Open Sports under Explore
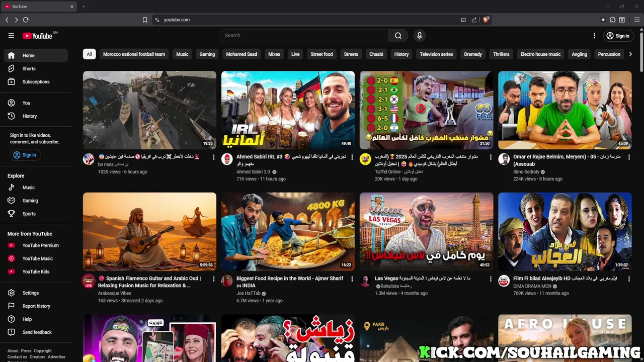Viewport: 644px width, 362px height. point(35,213)
